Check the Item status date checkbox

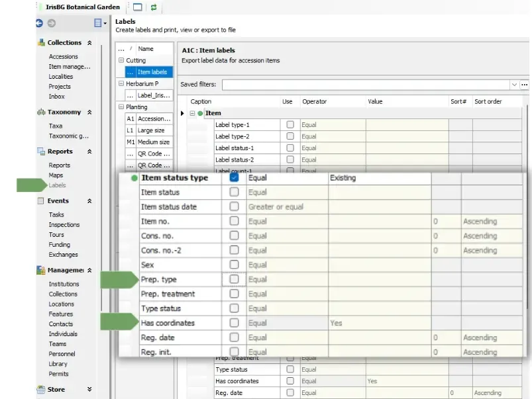234,206
